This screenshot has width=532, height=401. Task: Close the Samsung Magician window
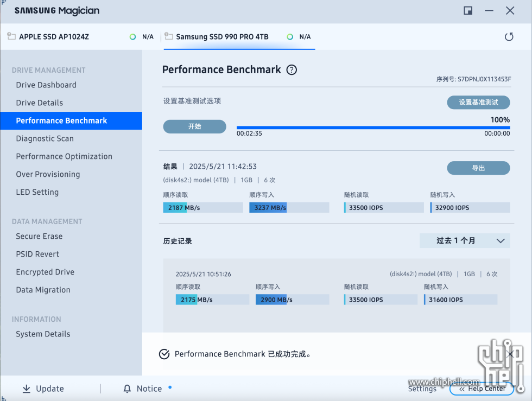click(510, 10)
